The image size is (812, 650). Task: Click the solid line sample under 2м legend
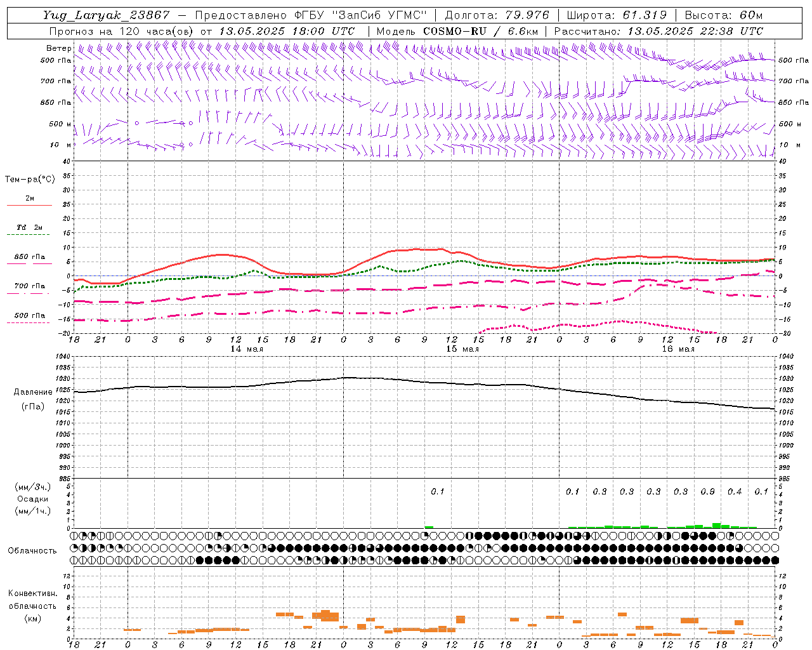coord(29,206)
